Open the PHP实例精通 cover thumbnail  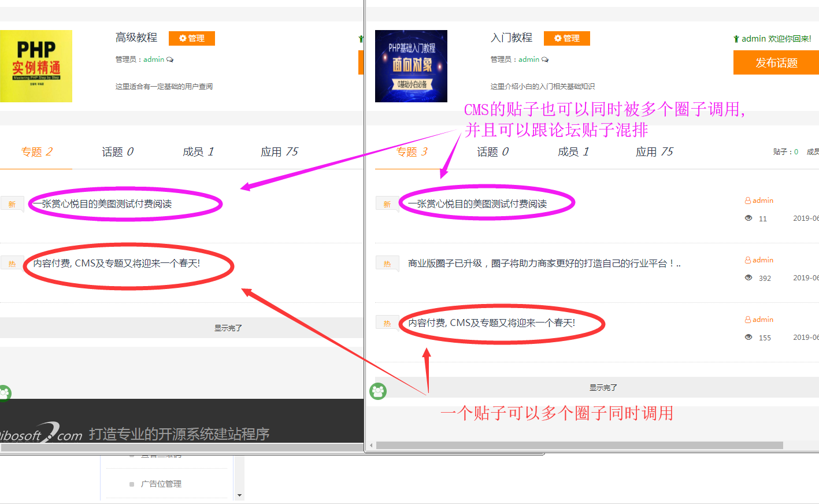[36, 66]
